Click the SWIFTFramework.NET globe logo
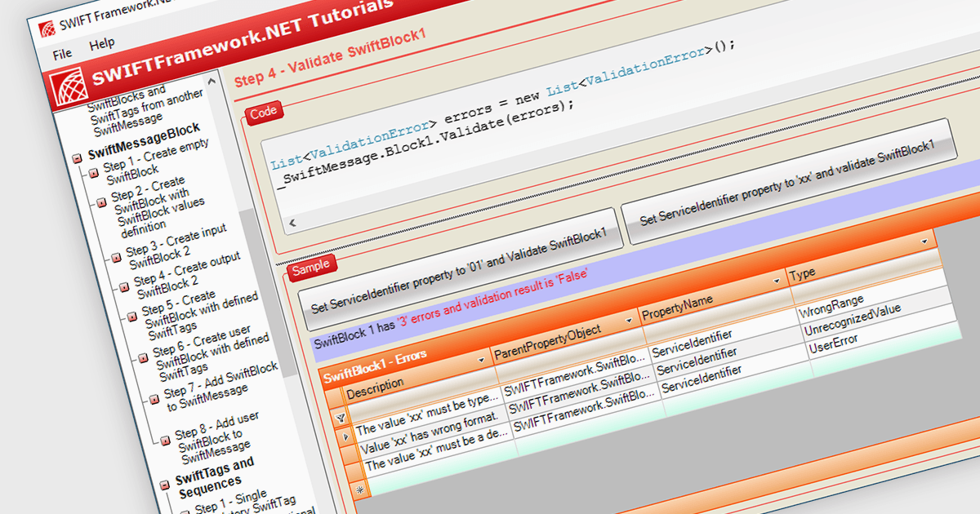Image resolution: width=980 pixels, height=514 pixels. click(67, 86)
